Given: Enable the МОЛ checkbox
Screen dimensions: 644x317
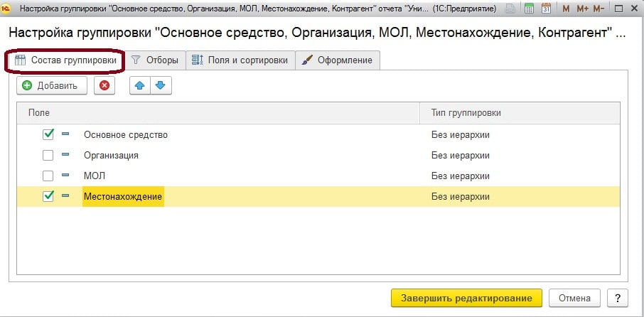Looking at the screenshot, I should coord(48,176).
